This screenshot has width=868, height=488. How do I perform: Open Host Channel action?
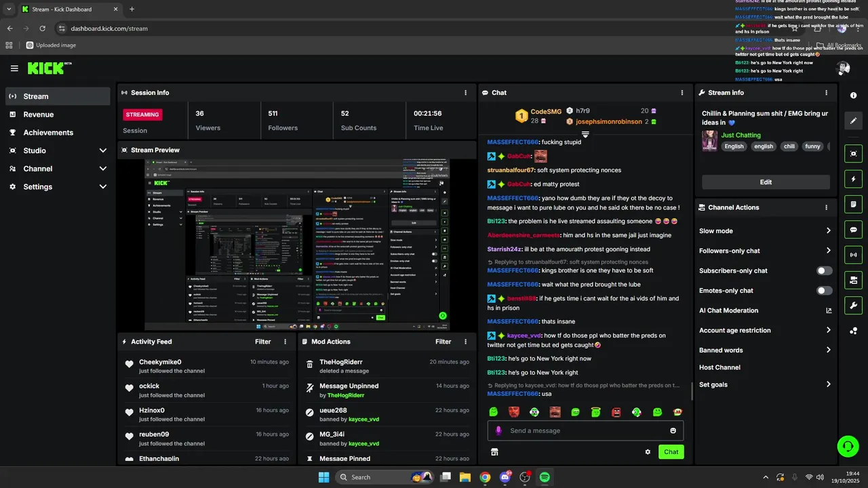click(719, 367)
